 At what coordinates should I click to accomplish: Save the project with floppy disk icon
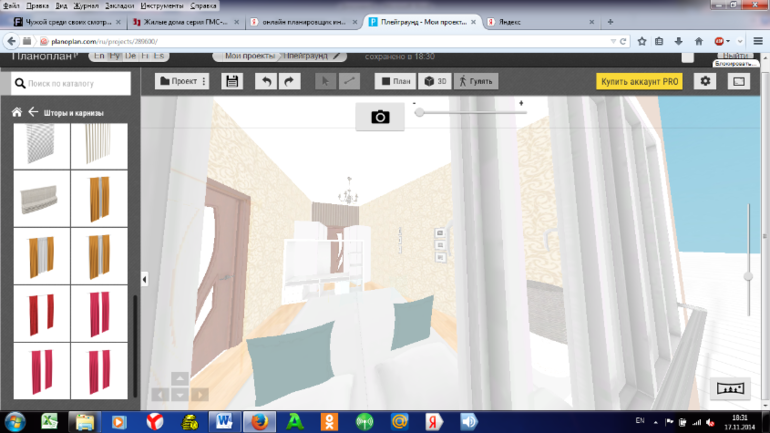(232, 81)
